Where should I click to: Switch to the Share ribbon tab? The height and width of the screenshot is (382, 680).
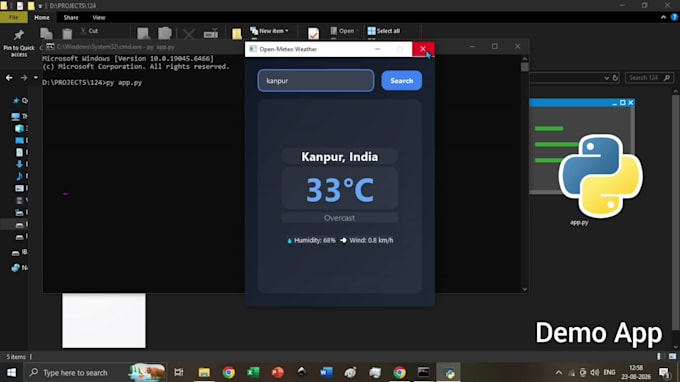tap(71, 17)
